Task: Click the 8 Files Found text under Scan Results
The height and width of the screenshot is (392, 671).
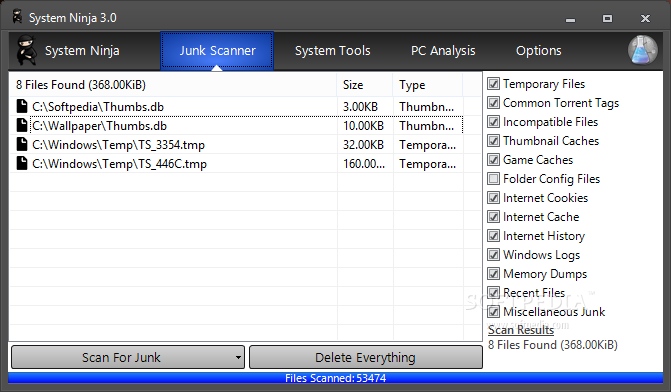Action: pos(553,345)
